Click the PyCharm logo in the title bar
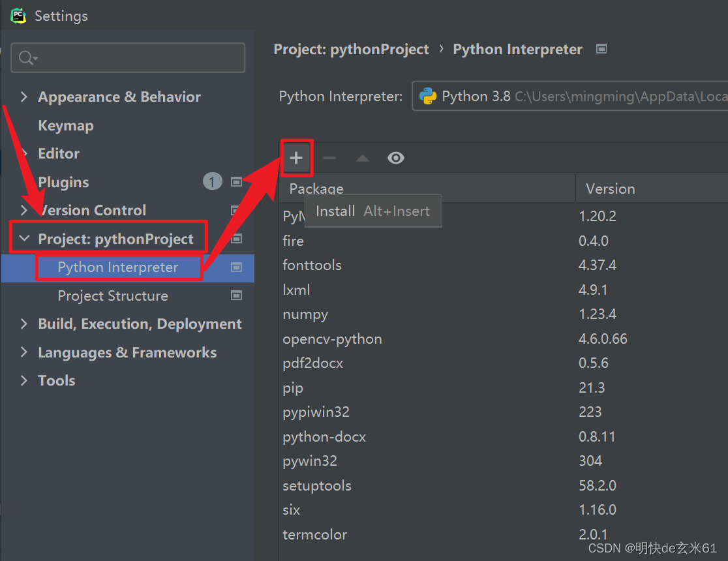Viewport: 728px width, 561px height. pyautogui.click(x=17, y=15)
